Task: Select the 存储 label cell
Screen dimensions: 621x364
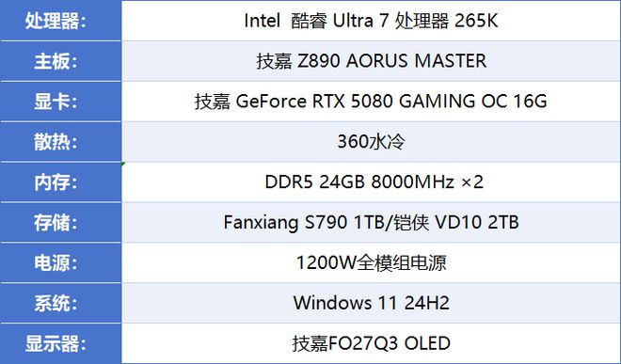Action: click(x=60, y=222)
